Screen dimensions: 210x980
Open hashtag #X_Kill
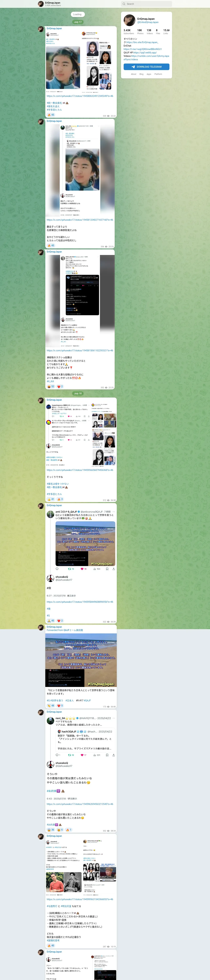tap(50, 381)
